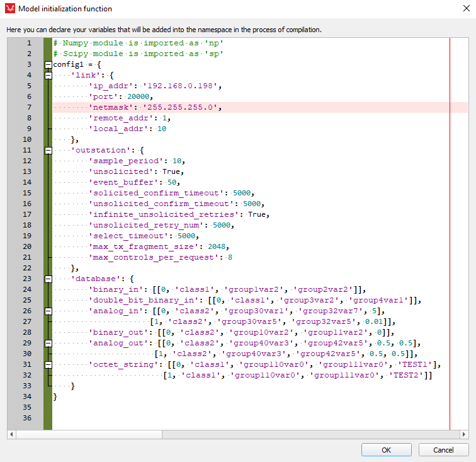Click the empty line 36 in editor
The height and width of the screenshot is (462, 476).
click(252, 418)
